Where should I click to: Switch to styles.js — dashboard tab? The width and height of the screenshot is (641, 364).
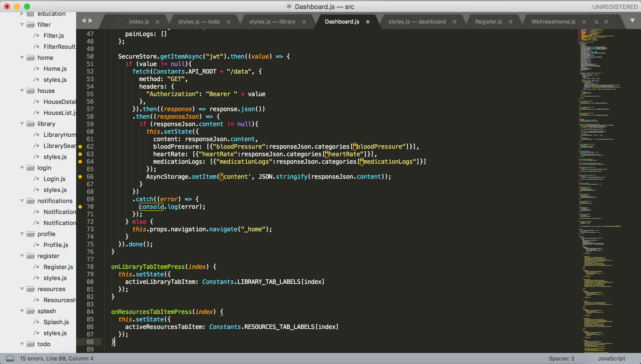(x=417, y=22)
